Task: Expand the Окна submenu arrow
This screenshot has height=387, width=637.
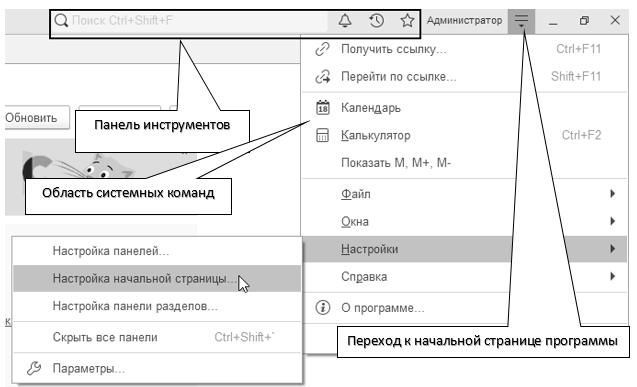Action: pos(613,221)
